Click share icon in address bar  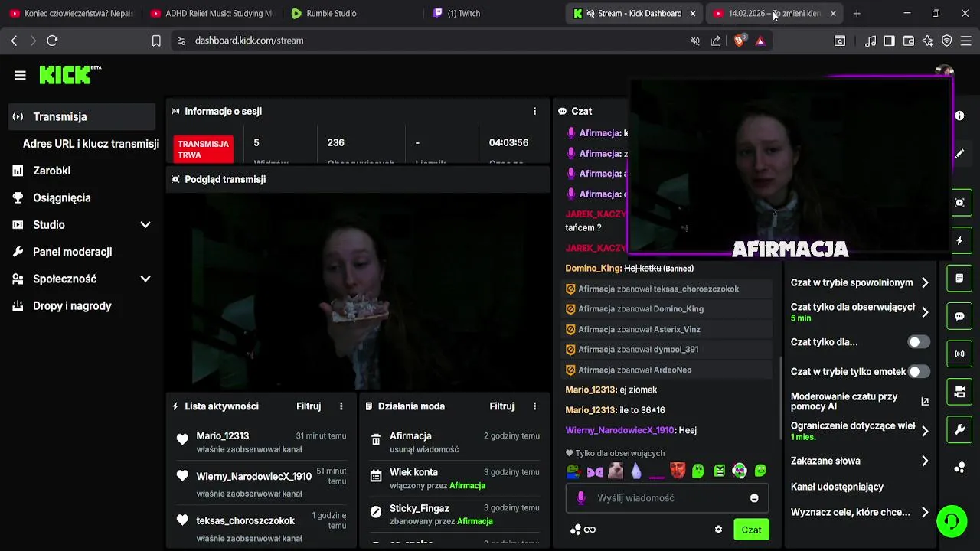[716, 41]
